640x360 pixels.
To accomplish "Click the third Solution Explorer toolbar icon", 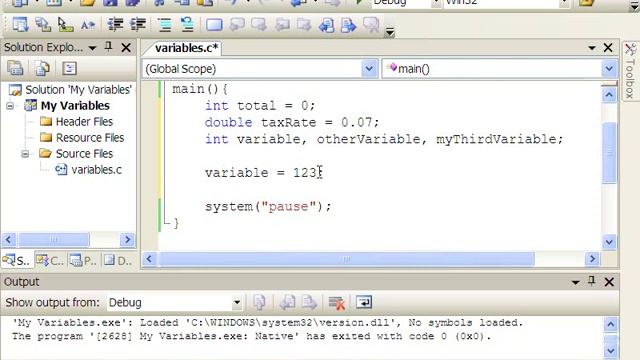I will tap(69, 68).
